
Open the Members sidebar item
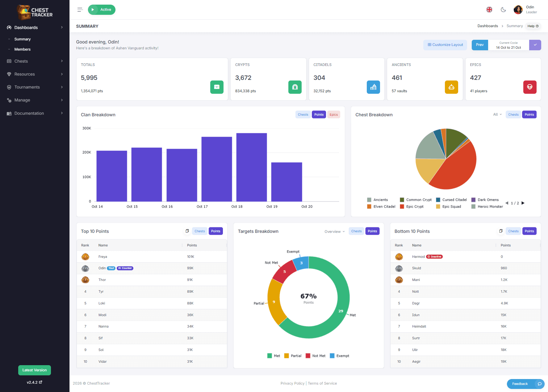(23, 49)
